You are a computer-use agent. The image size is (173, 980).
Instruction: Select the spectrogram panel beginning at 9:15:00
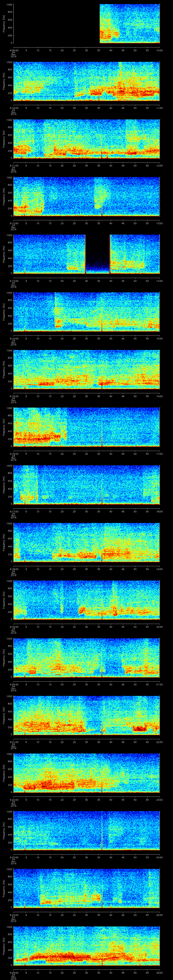point(87,369)
